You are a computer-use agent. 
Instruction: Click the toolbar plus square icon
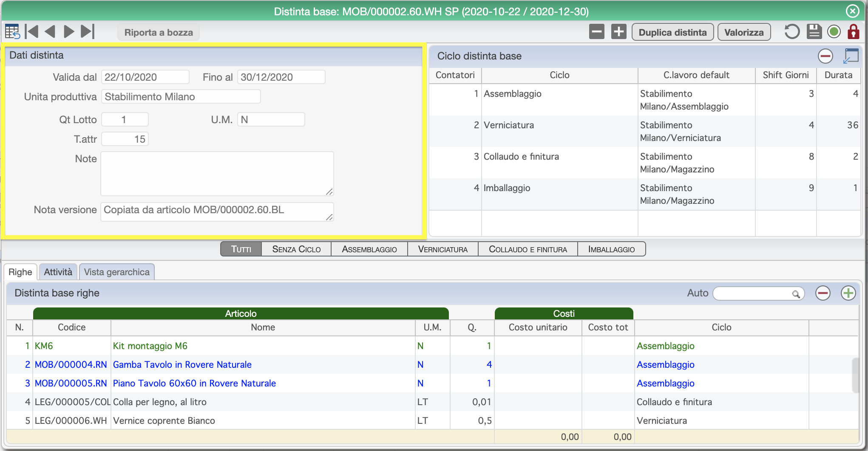tap(619, 32)
